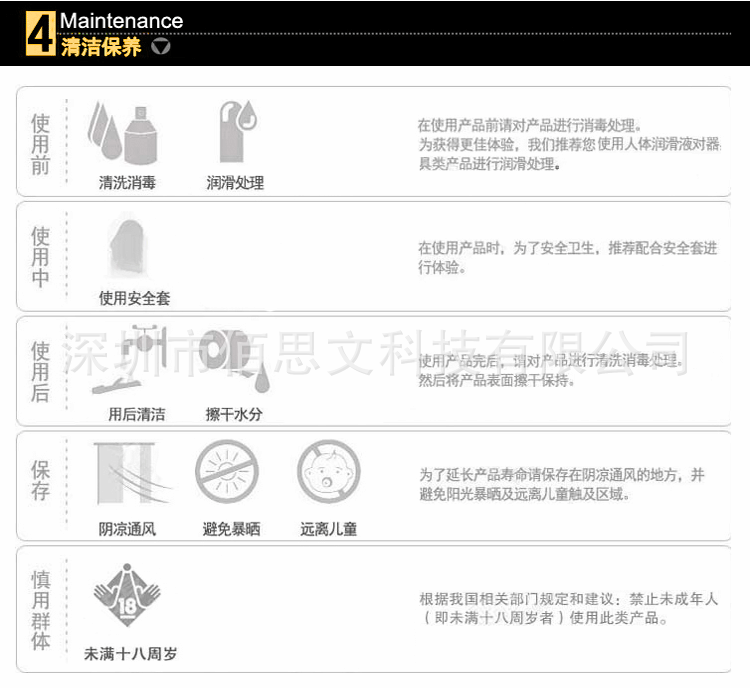This screenshot has height=688, width=750.
Task: Click the paragraph starting 根据我国相关部门规定
Action: coord(569,608)
